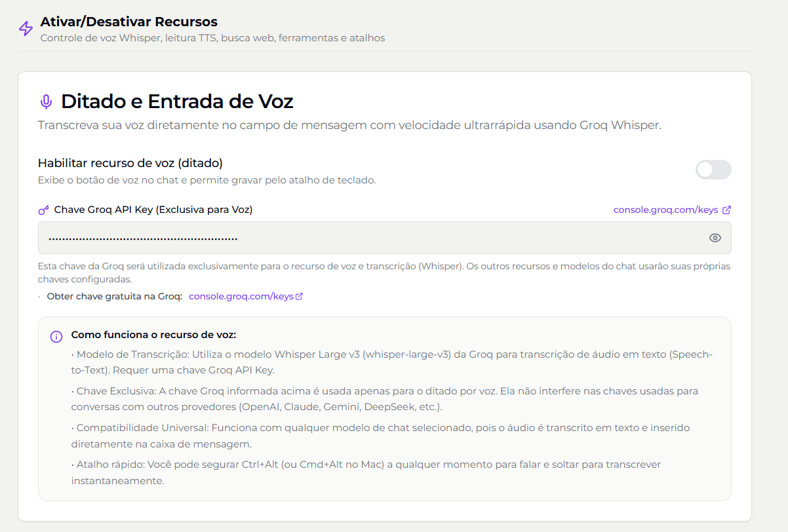
Task: Focus the Groq API key password field
Action: click(385, 238)
